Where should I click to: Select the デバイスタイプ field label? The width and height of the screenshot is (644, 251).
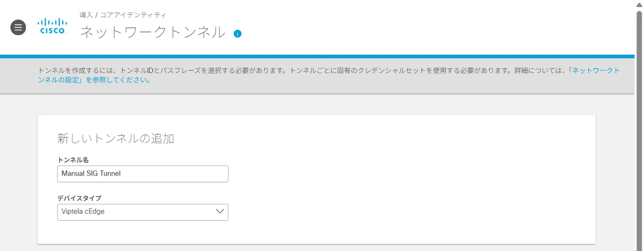(x=79, y=198)
